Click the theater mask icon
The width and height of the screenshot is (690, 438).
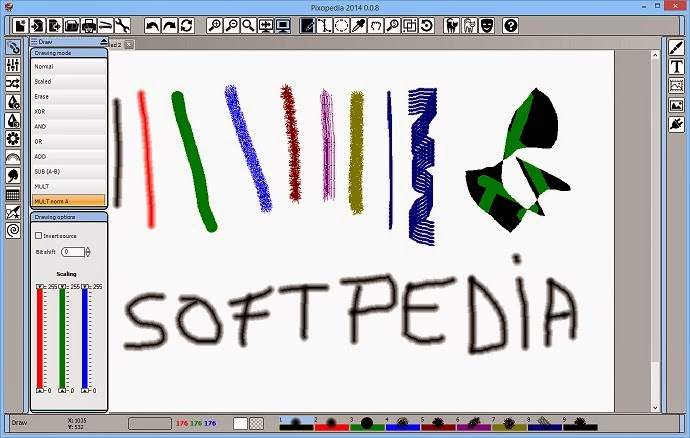[x=486, y=26]
